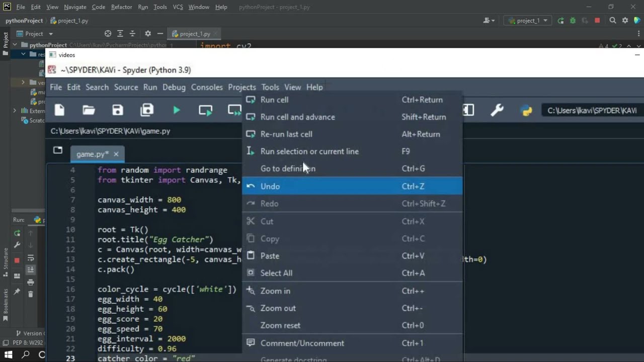The height and width of the screenshot is (362, 644).
Task: Click Spyder's PYTHONPATH manager Python icon
Action: (526, 110)
